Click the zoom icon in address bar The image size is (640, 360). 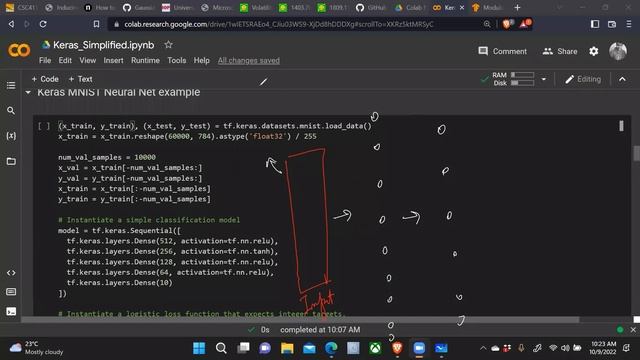point(487,24)
